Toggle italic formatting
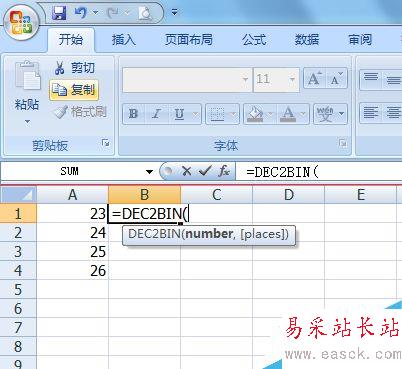The image size is (402, 369). coord(156,114)
